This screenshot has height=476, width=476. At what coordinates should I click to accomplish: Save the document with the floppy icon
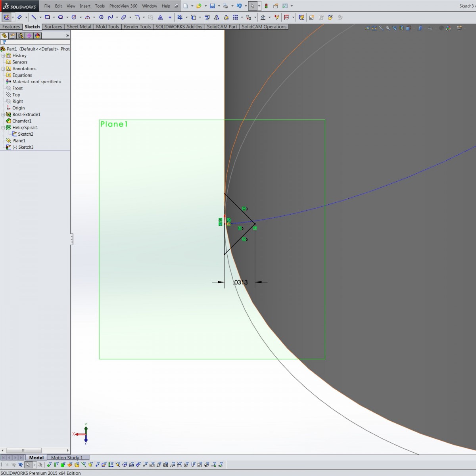coord(212,6)
